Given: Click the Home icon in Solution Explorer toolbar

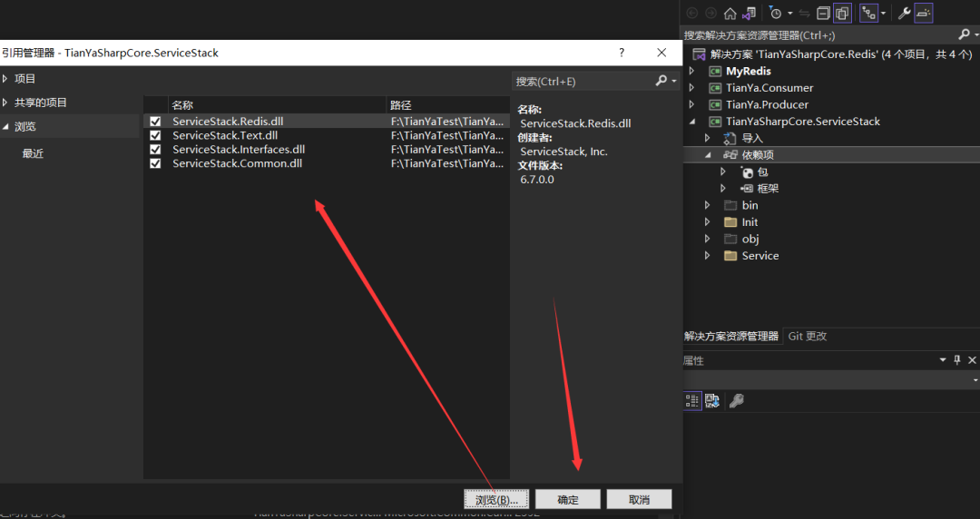Looking at the screenshot, I should (730, 13).
